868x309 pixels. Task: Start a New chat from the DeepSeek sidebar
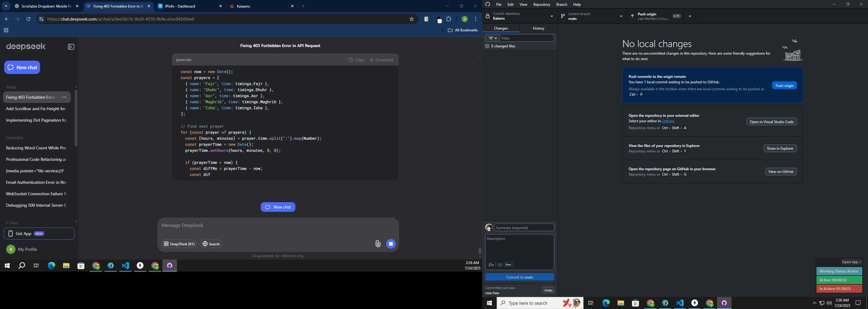pyautogui.click(x=22, y=68)
